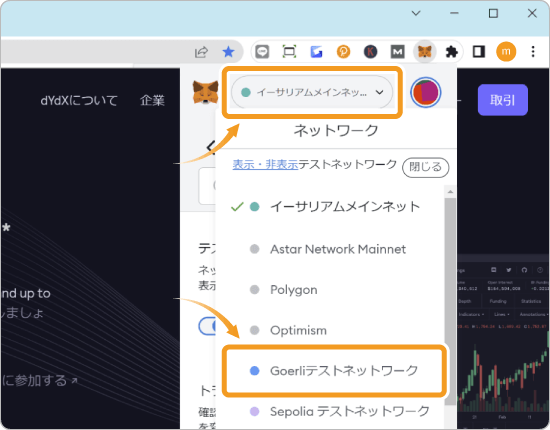This screenshot has width=550, height=430.
Task: Click the 閉じる button
Action: point(425,167)
